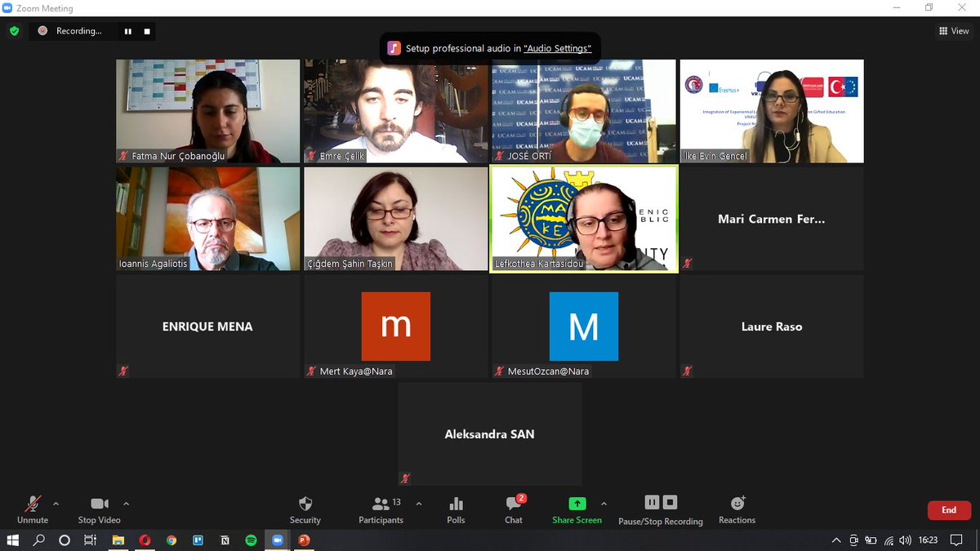Open video options arrow beside Stop Video
The width and height of the screenshot is (980, 551).
tap(126, 504)
